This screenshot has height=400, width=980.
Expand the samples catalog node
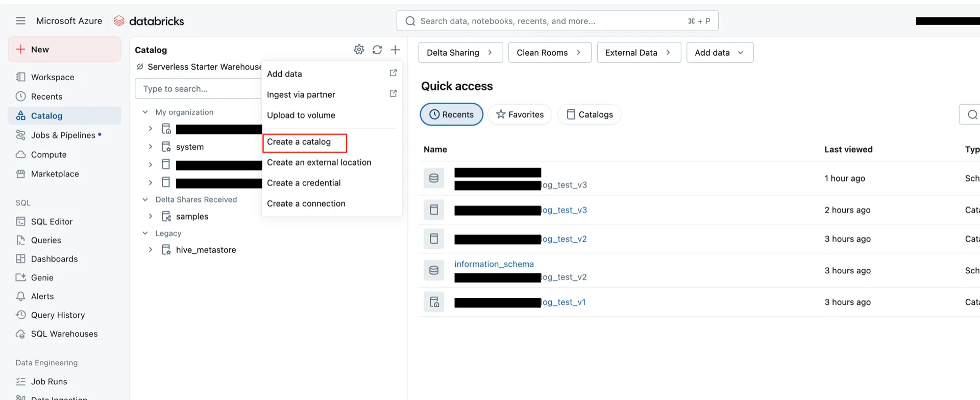pyautogui.click(x=151, y=217)
